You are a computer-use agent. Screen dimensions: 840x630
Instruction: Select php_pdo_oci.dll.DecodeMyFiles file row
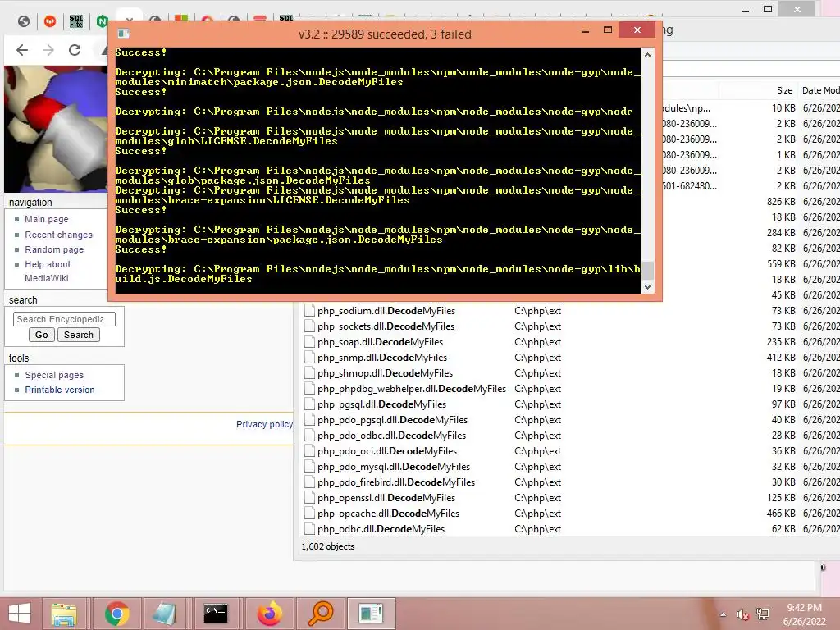pyautogui.click(x=569, y=451)
